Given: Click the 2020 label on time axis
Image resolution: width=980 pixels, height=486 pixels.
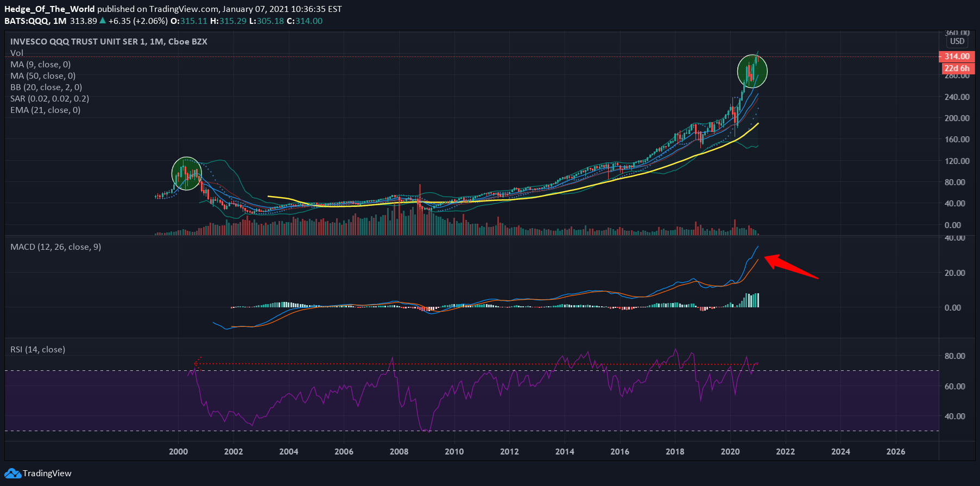Looking at the screenshot, I should click(730, 452).
